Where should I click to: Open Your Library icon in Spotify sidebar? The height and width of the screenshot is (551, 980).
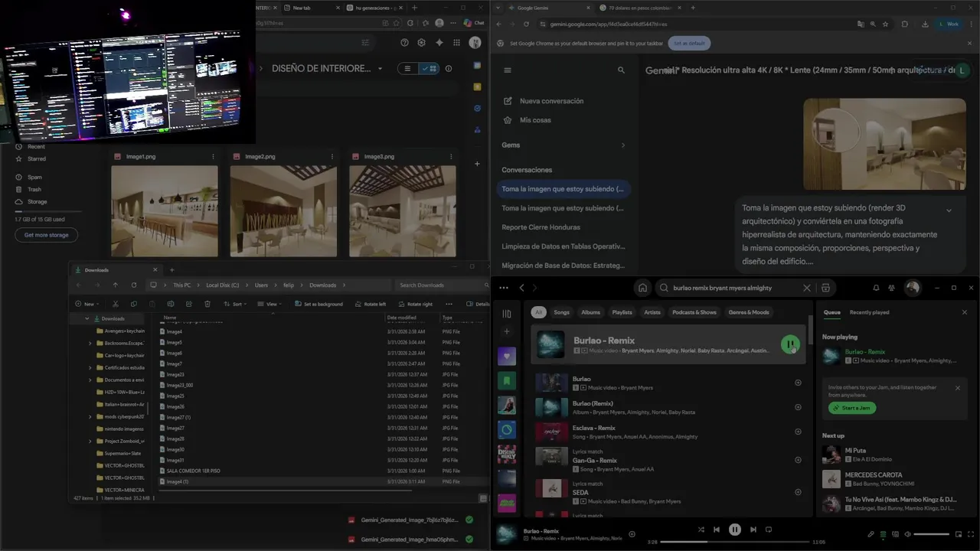(x=506, y=314)
